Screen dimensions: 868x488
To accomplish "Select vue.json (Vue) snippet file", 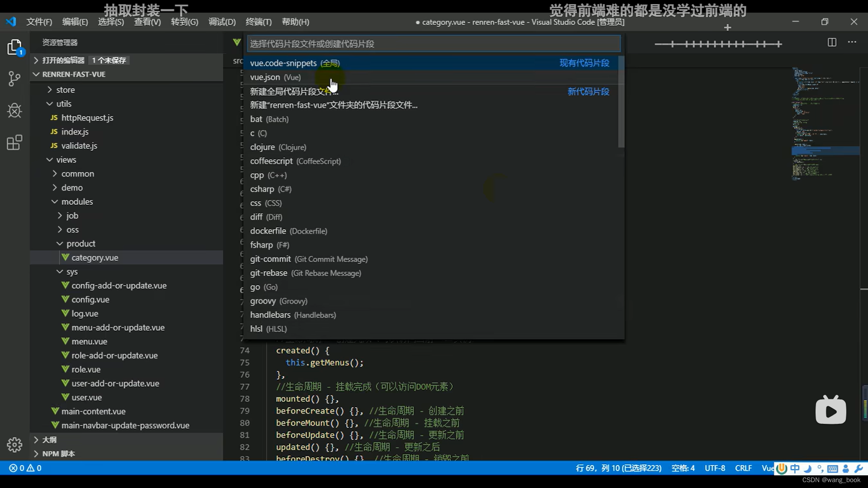I will 275,77.
